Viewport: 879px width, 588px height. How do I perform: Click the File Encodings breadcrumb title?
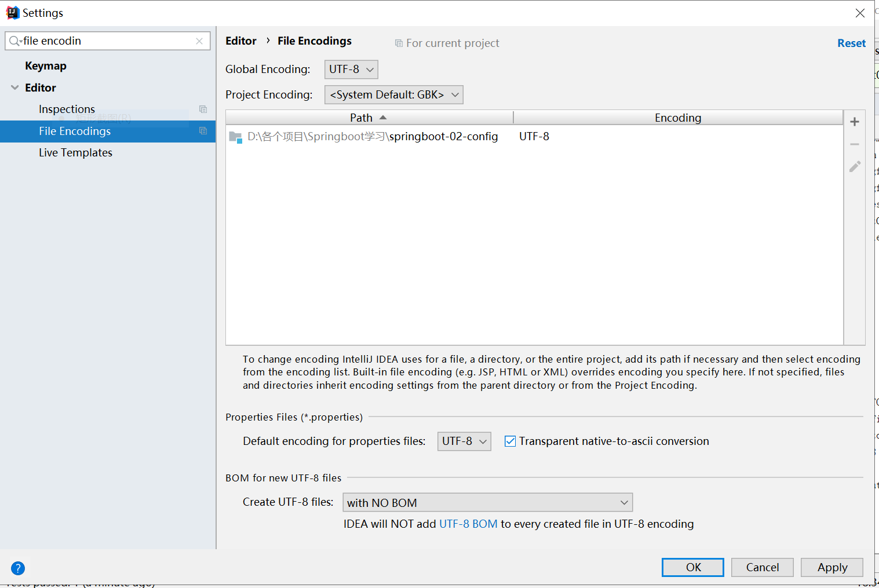(x=315, y=41)
